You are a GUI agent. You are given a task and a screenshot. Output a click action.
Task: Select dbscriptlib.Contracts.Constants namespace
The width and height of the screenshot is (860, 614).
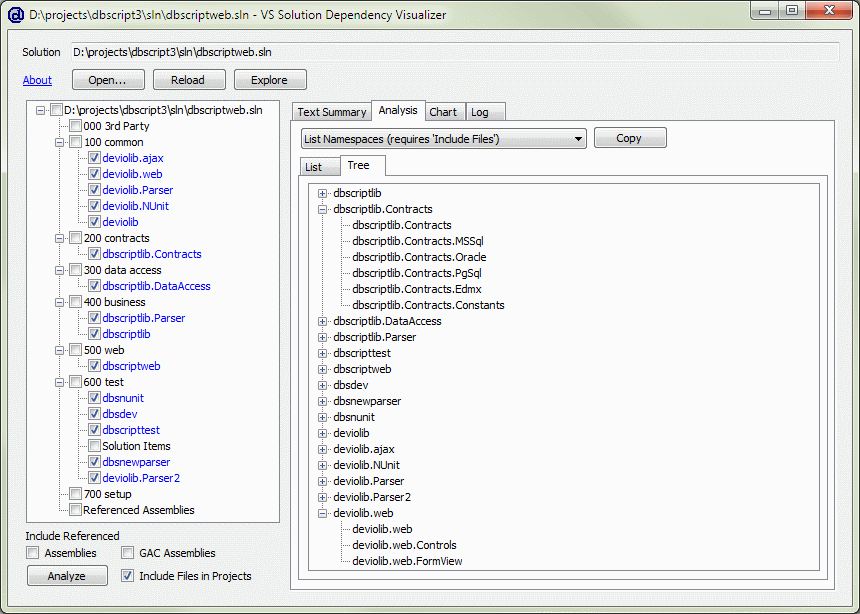coord(428,305)
